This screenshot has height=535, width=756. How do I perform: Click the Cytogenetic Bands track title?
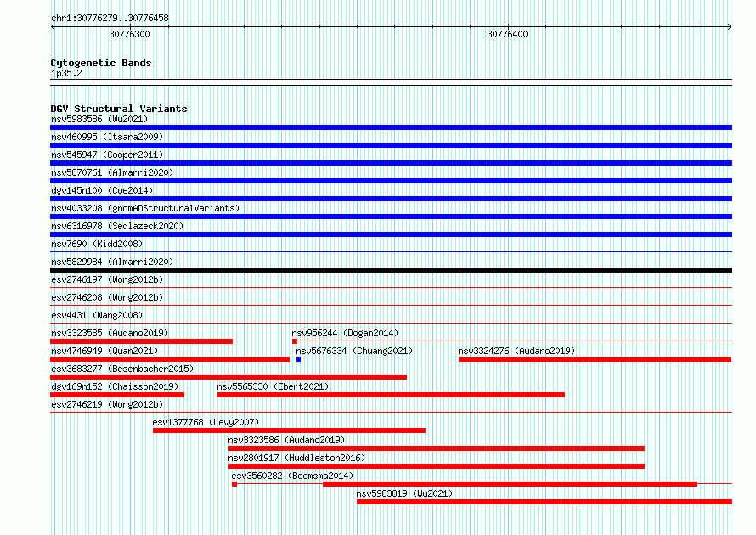(101, 63)
